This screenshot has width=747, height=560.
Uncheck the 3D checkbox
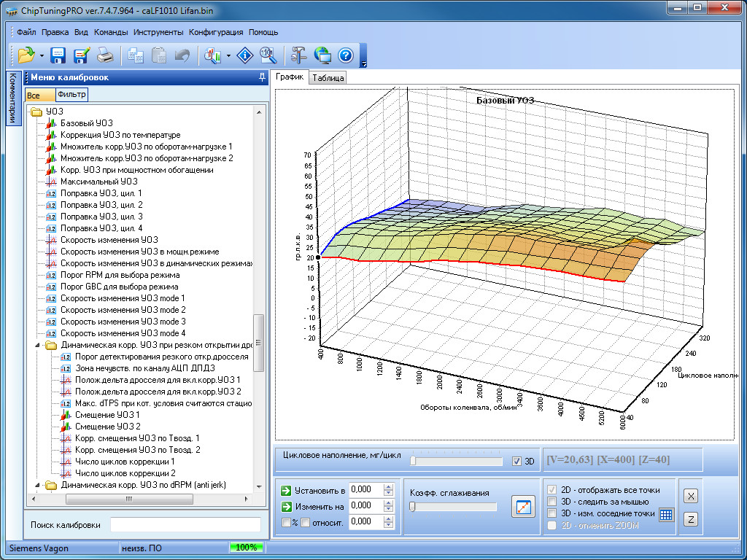pyautogui.click(x=517, y=462)
